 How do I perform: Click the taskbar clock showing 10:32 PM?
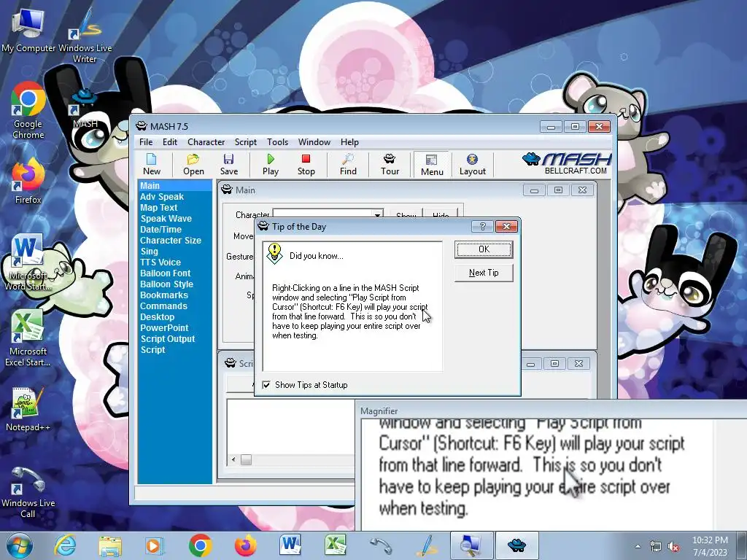coord(710,545)
